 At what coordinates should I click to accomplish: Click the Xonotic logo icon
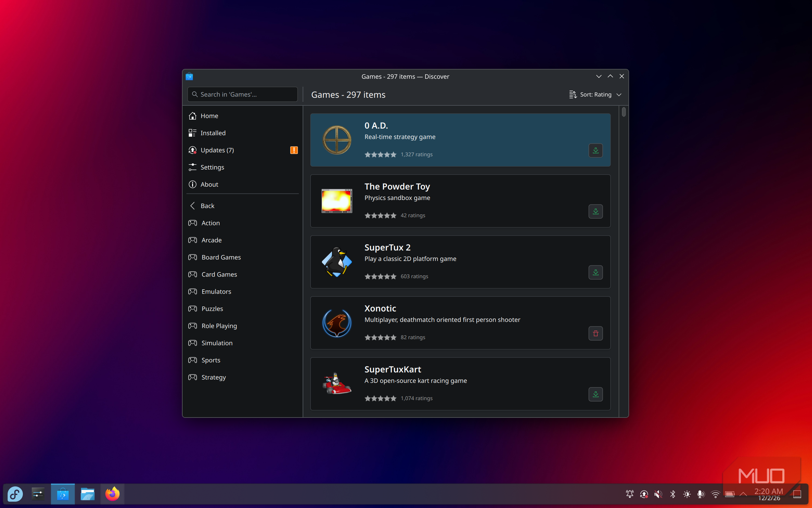coord(337,323)
